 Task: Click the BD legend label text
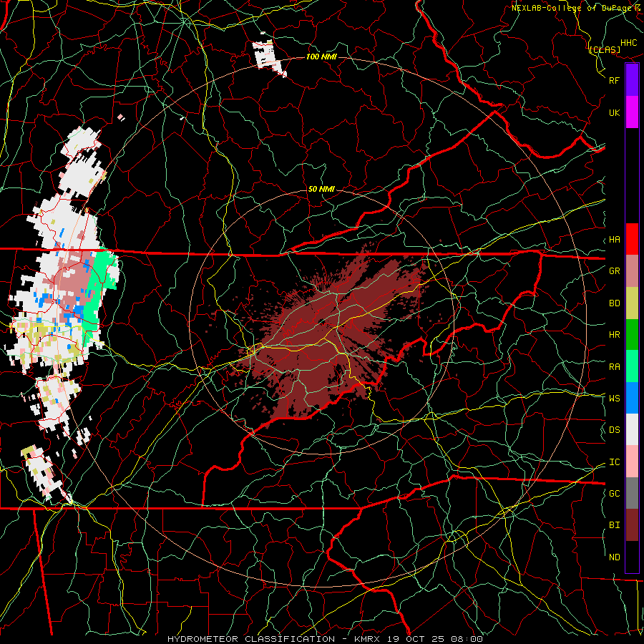coord(615,303)
